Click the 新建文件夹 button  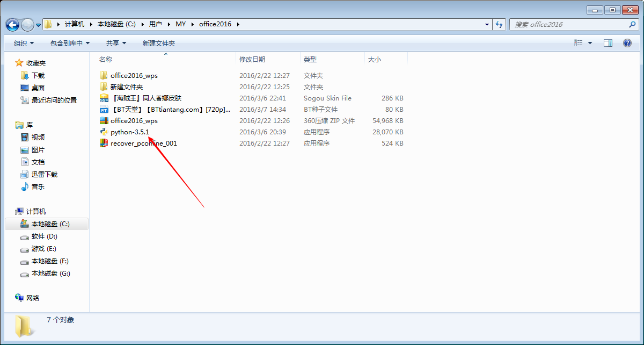click(x=158, y=43)
